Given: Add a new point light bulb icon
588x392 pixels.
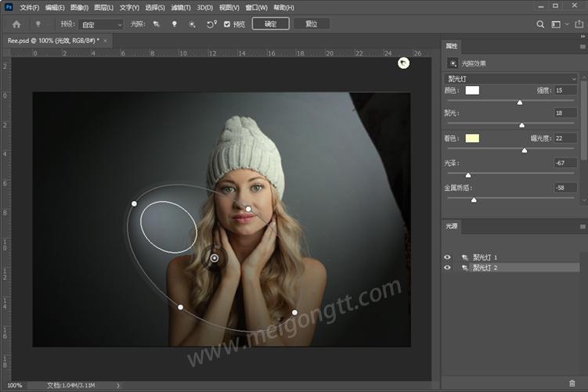Looking at the screenshot, I should pos(175,24).
